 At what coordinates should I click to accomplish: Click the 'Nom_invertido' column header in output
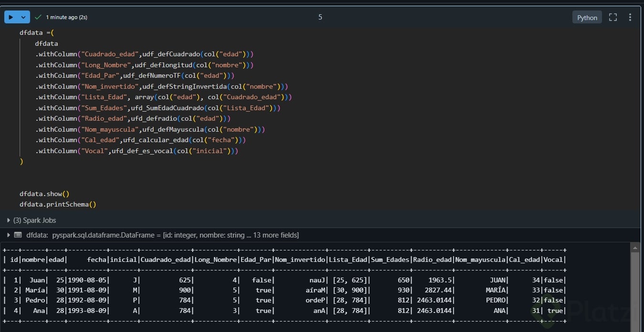[301, 259]
